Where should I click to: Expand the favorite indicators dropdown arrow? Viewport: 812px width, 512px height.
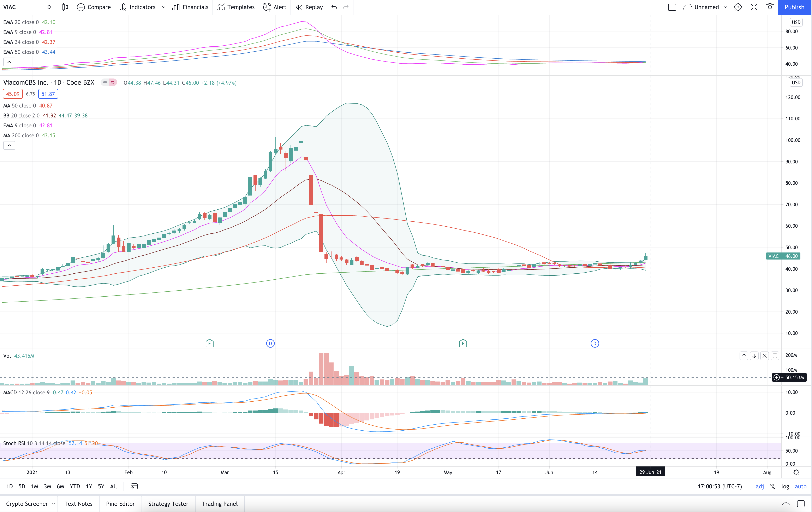tap(163, 7)
